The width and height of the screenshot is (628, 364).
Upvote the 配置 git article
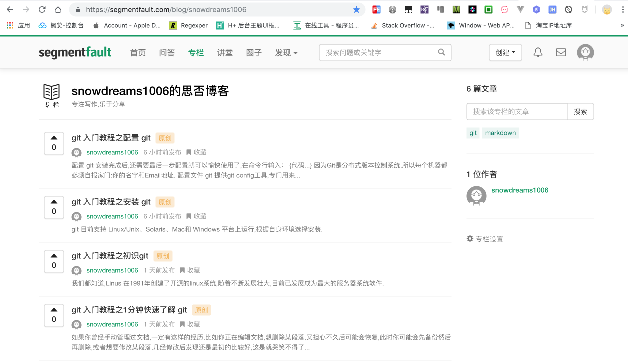click(54, 138)
